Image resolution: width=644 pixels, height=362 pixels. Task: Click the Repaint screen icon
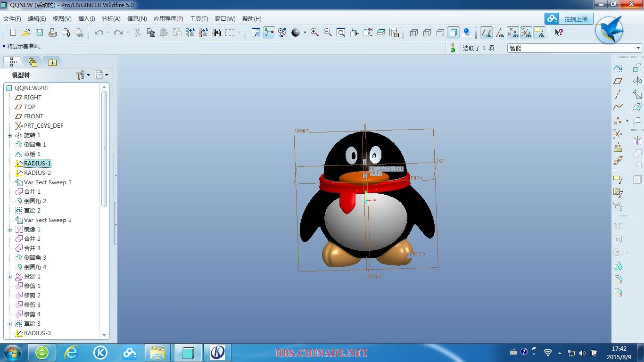(256, 33)
